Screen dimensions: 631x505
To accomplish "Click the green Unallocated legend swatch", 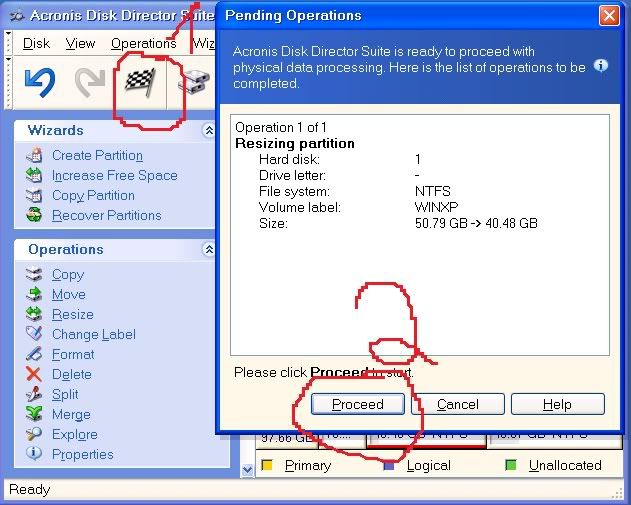I will pyautogui.click(x=511, y=465).
